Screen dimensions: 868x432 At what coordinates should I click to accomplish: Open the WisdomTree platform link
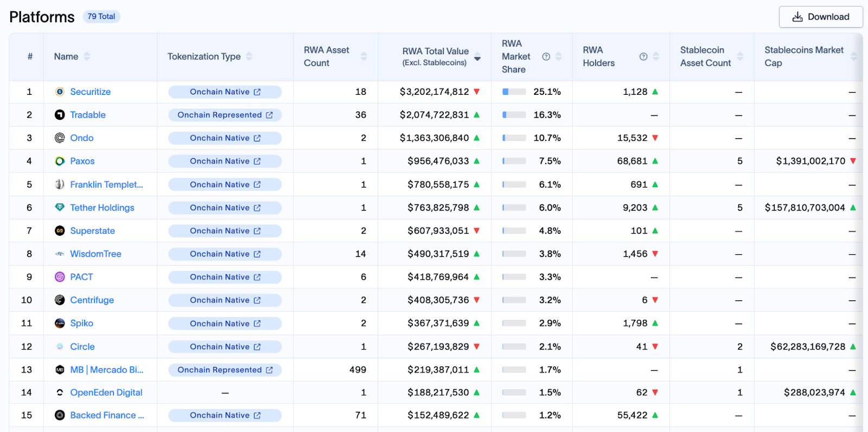96,254
